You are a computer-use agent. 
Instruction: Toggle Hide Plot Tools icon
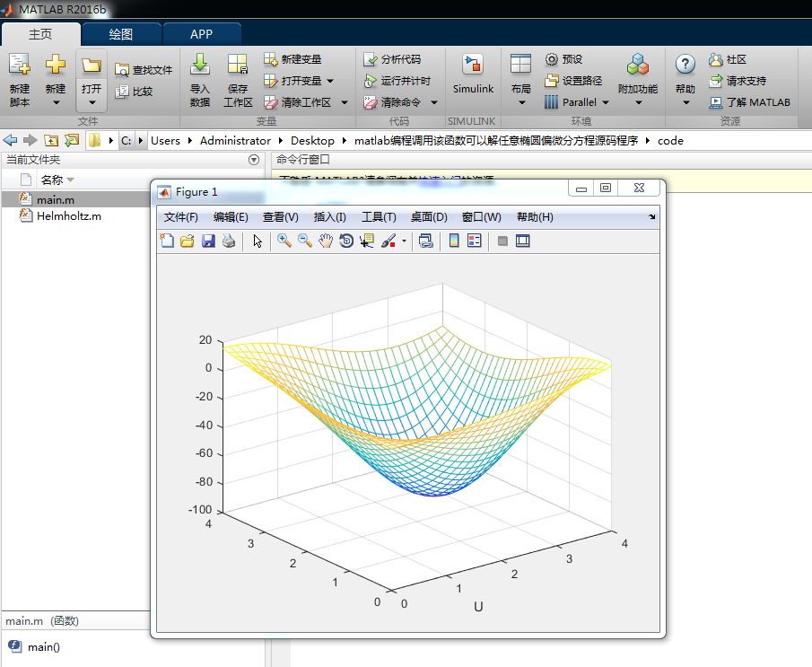pyautogui.click(x=502, y=241)
